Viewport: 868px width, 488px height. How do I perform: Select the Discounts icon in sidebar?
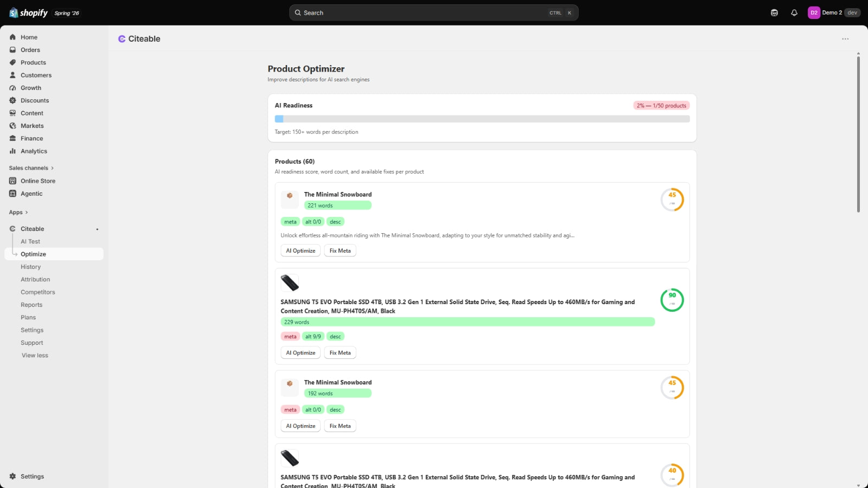coord(12,100)
